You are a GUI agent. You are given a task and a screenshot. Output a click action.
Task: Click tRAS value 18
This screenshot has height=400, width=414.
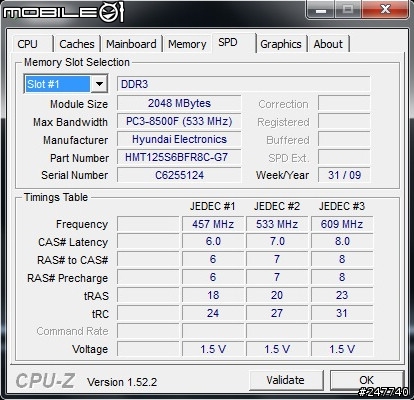(213, 295)
